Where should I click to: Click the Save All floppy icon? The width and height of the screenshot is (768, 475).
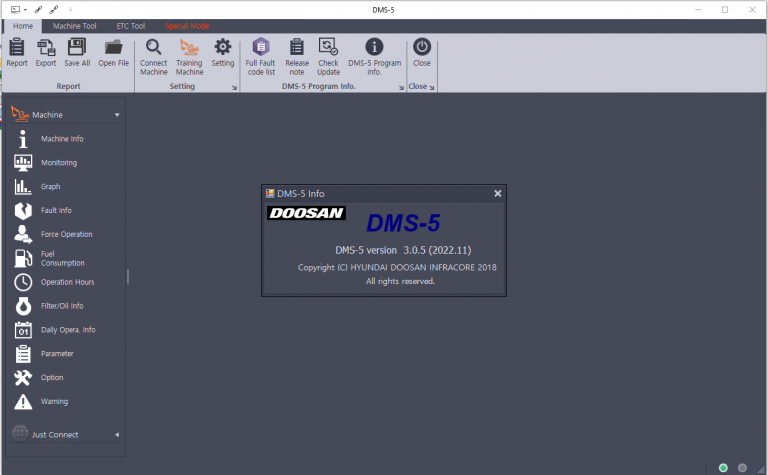point(77,47)
